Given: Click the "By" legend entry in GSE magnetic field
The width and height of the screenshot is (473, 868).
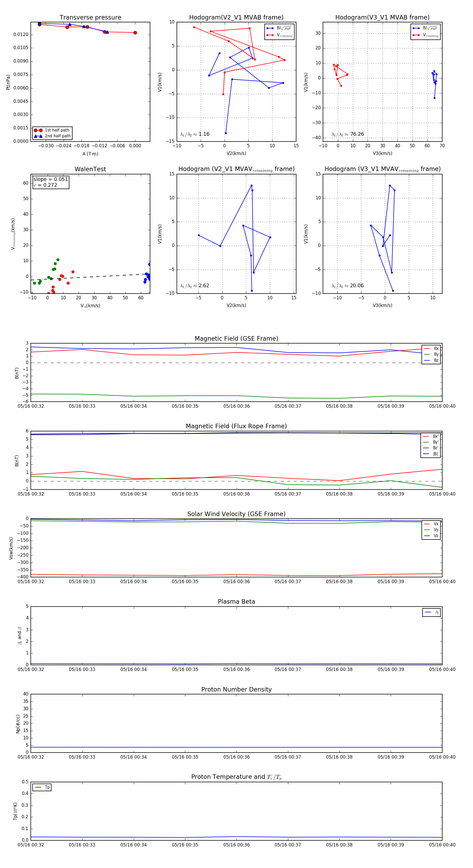Looking at the screenshot, I should (431, 355).
